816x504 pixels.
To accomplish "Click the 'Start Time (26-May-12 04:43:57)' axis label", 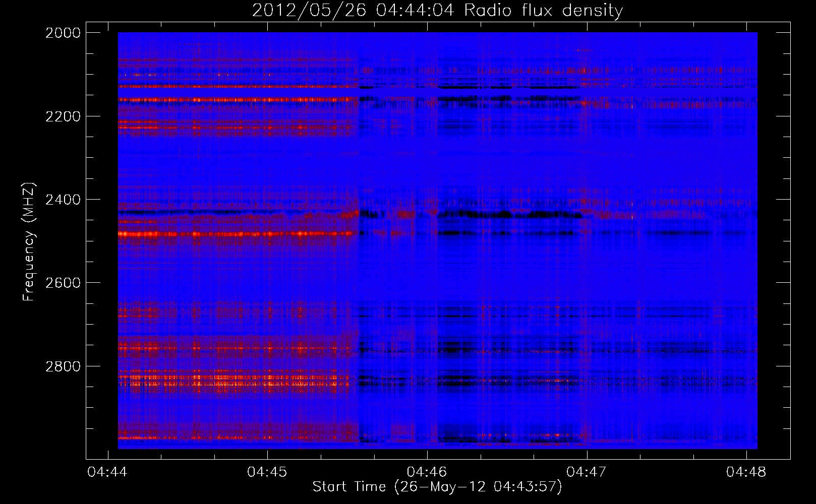I will (437, 487).
